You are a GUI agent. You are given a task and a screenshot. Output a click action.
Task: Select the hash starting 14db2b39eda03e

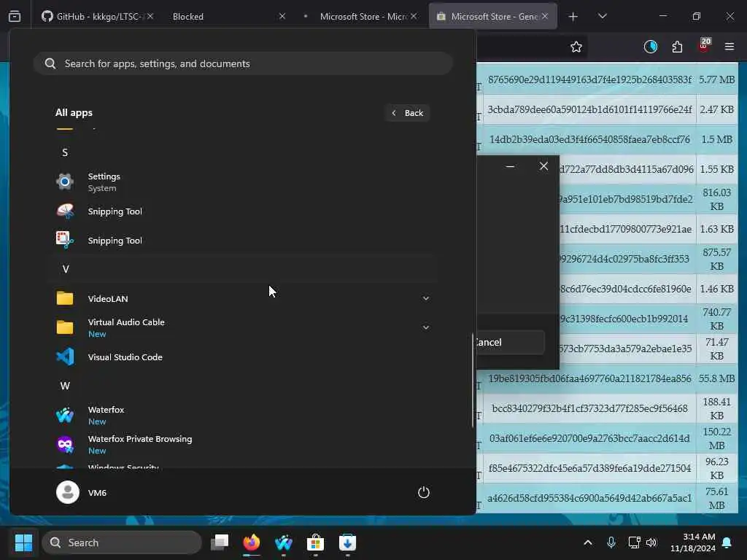coord(589,139)
